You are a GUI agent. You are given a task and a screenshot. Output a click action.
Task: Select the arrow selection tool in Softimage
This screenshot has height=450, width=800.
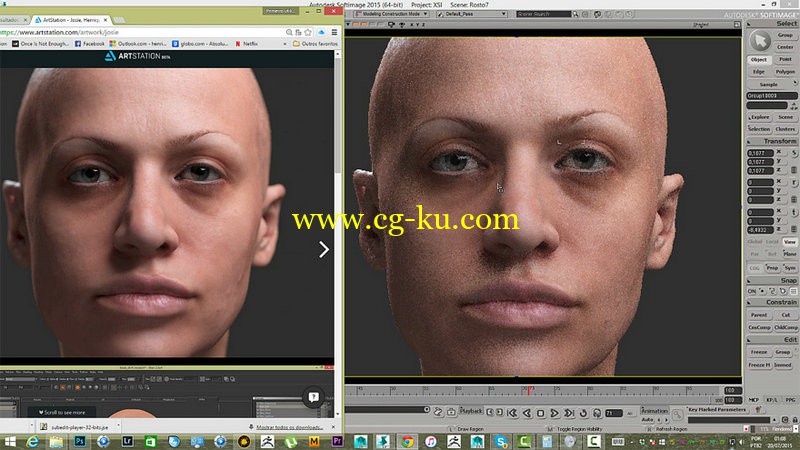pyautogui.click(x=760, y=41)
